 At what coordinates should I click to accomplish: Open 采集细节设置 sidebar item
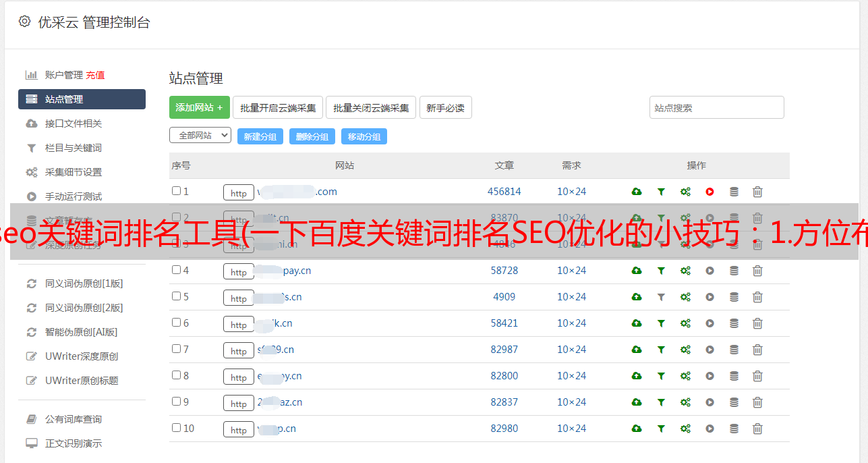click(74, 172)
